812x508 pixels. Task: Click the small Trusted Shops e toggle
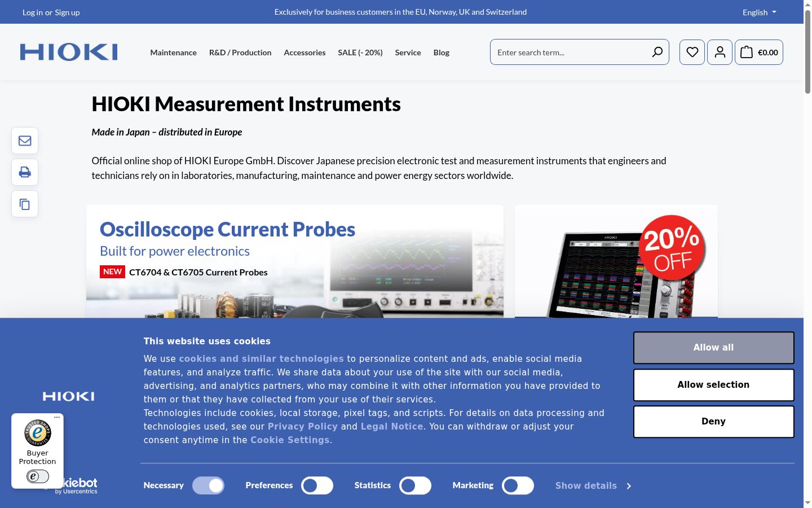(x=38, y=476)
